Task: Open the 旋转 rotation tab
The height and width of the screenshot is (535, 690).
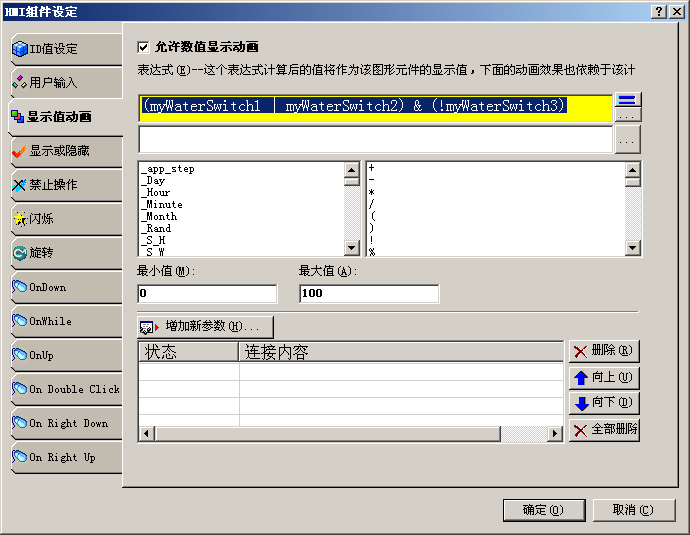Action: [65, 253]
